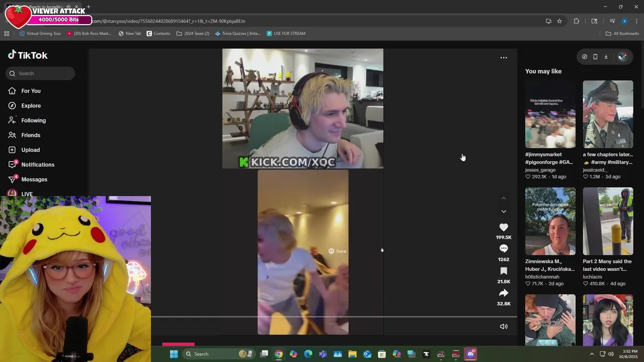Open Chrome media controls icon
644x362 pixels.
612,21
